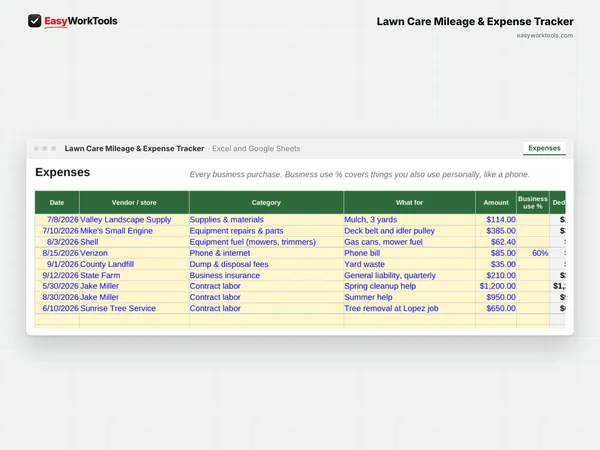Click the Mike's Small Engine vendor cell
600x450 pixels.
[x=134, y=231]
